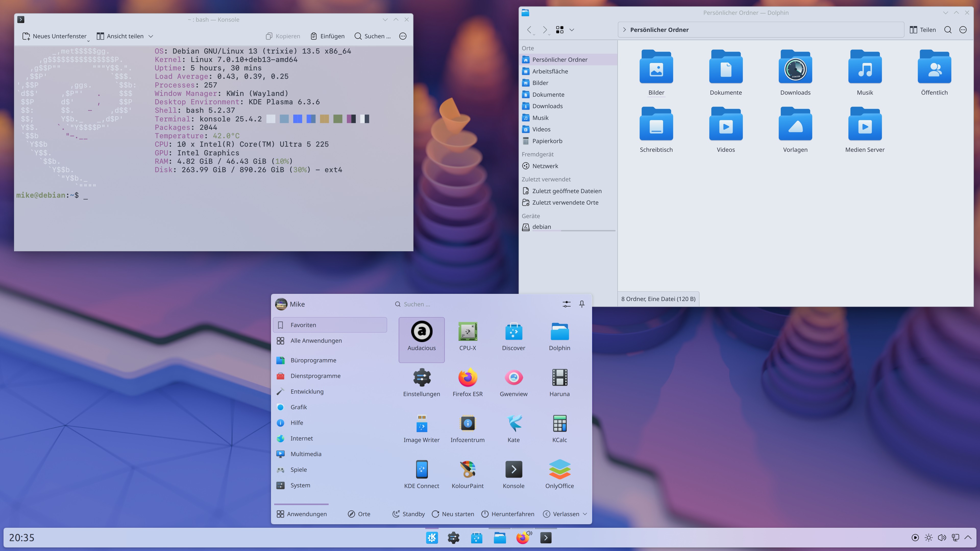
Task: Toggle Teilen split view in Dolphin
Action: coord(923,30)
